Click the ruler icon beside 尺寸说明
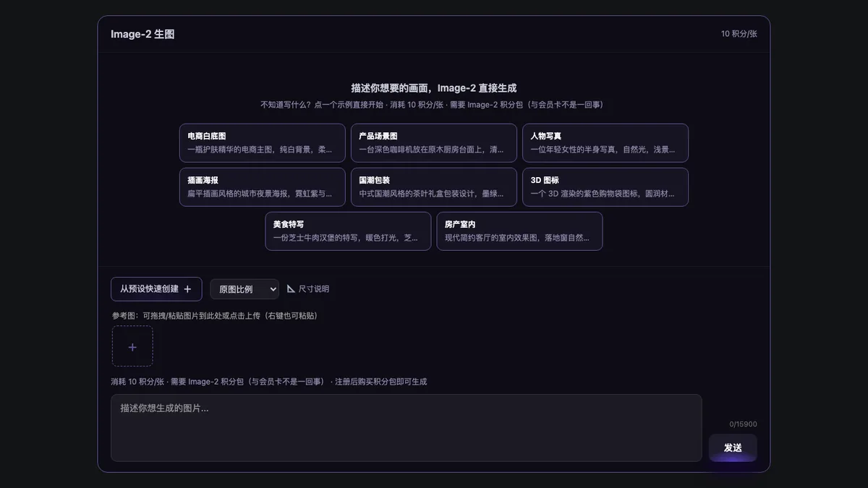868x488 pixels. (x=291, y=288)
